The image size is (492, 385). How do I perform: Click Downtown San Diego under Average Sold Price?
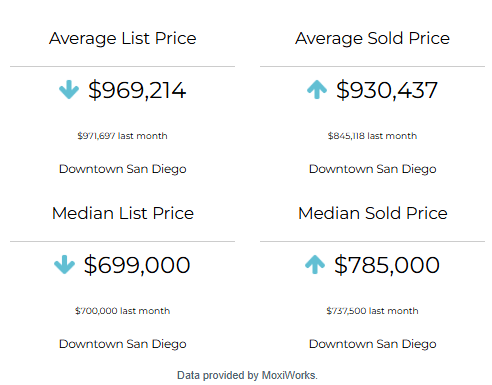coord(373,169)
